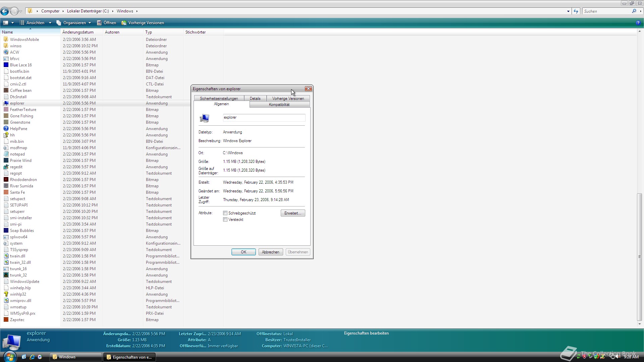
Task: Sort by the Typ column header
Action: [163, 32]
